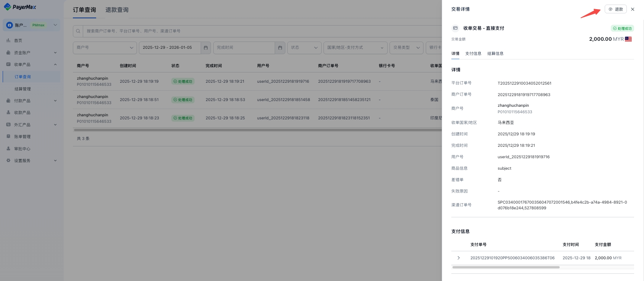Viewport: 644px width, 281px height.
Task: Click the 资金账户 wallet icon
Action: click(x=8, y=53)
